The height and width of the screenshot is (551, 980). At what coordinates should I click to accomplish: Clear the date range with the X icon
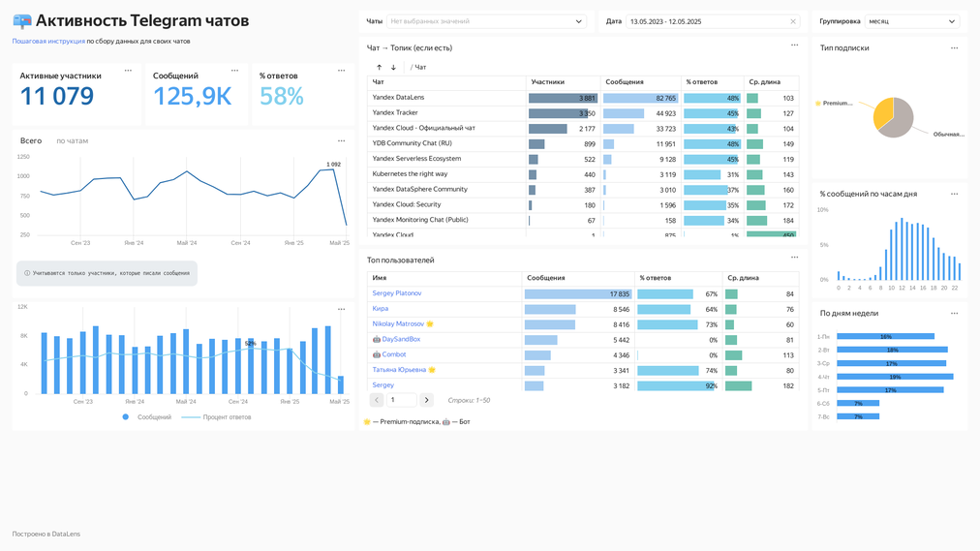793,21
